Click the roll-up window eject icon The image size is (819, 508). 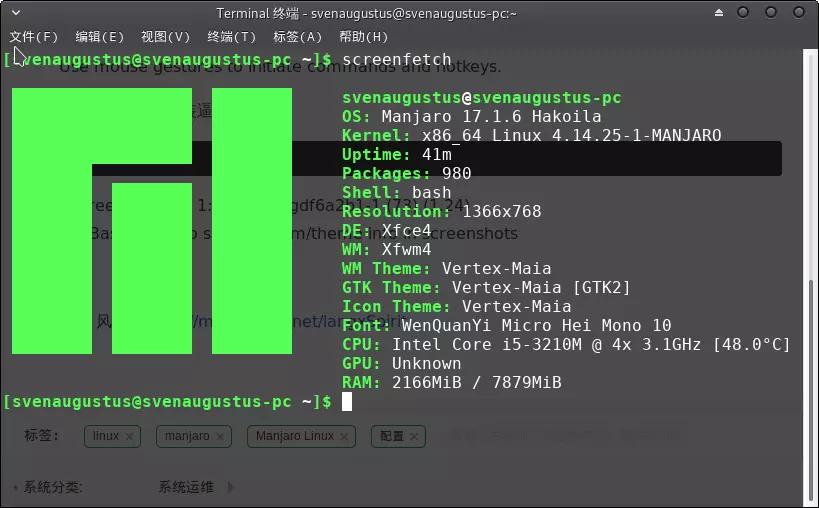pos(719,12)
